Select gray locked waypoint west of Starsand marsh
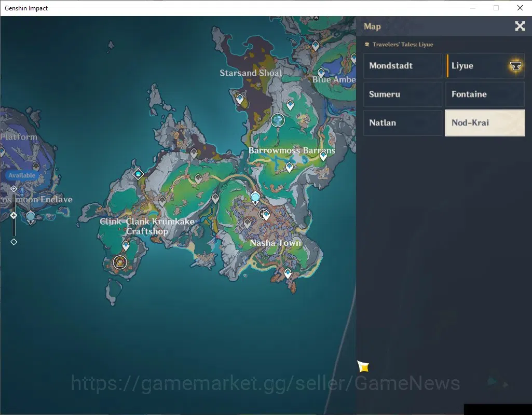The height and width of the screenshot is (415, 532). pos(194,153)
